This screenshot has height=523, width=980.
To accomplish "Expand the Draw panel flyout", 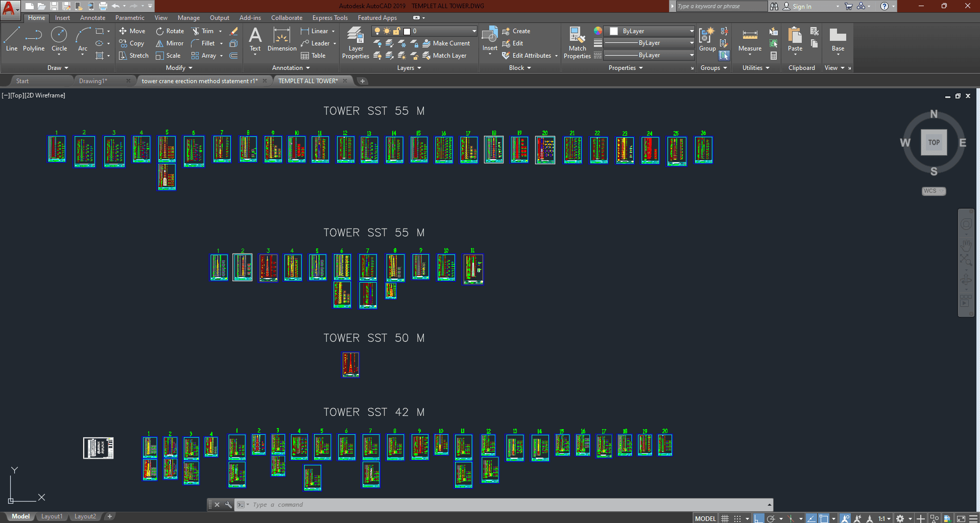I will click(58, 68).
